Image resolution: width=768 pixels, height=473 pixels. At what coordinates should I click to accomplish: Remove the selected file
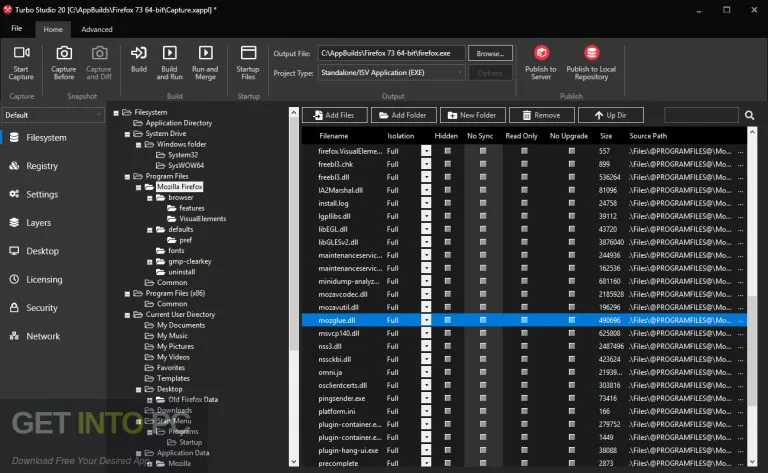tap(542, 115)
